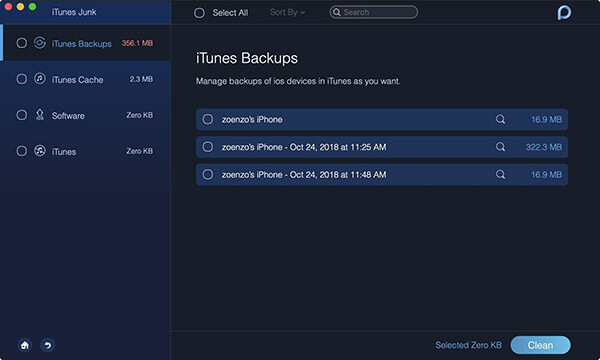This screenshot has height=360, width=600.
Task: Click the Select All label
Action: pos(230,13)
